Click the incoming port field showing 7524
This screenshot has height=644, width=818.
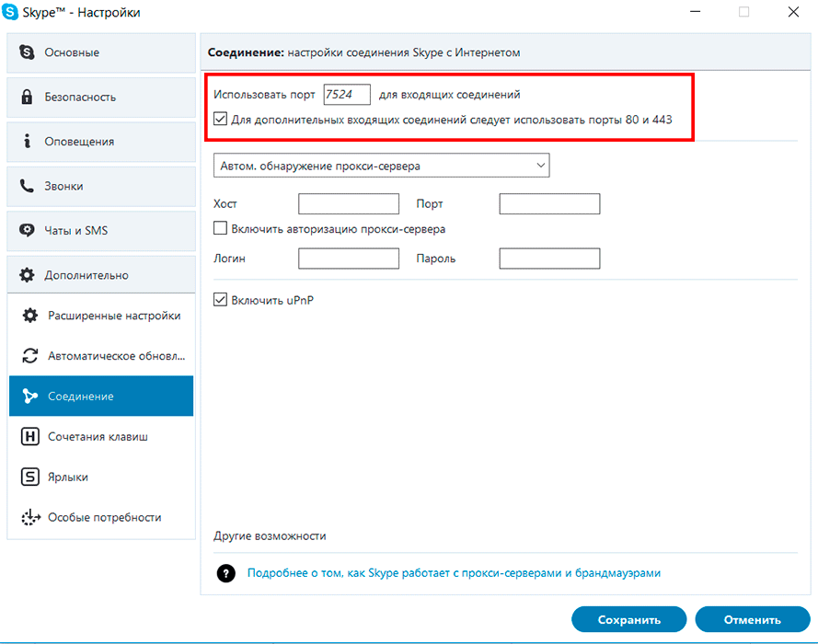point(347,95)
